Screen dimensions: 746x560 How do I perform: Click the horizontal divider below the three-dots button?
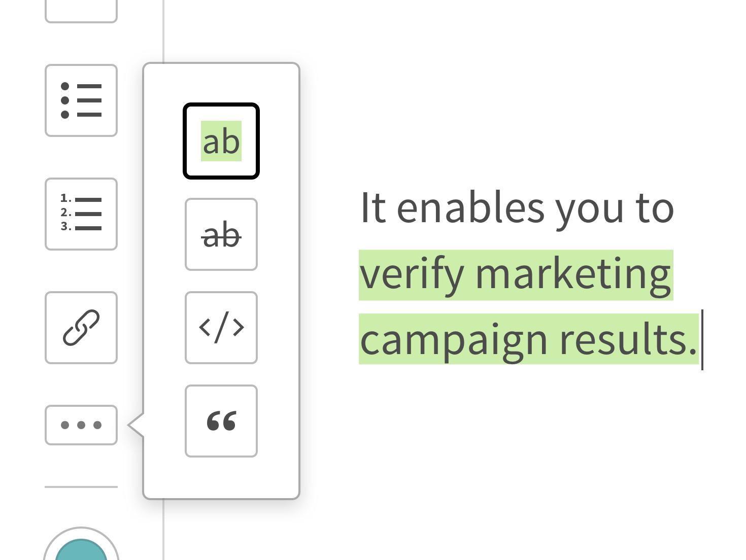[81, 487]
